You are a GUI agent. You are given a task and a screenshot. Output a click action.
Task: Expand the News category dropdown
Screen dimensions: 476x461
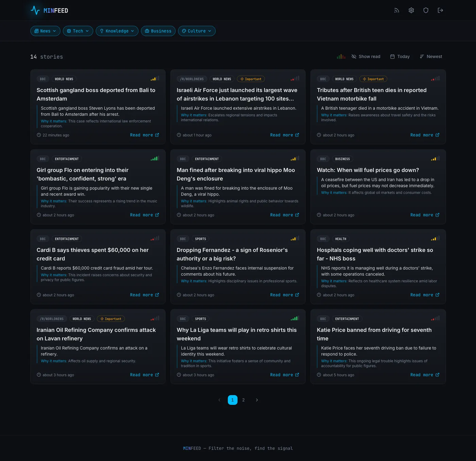(45, 31)
